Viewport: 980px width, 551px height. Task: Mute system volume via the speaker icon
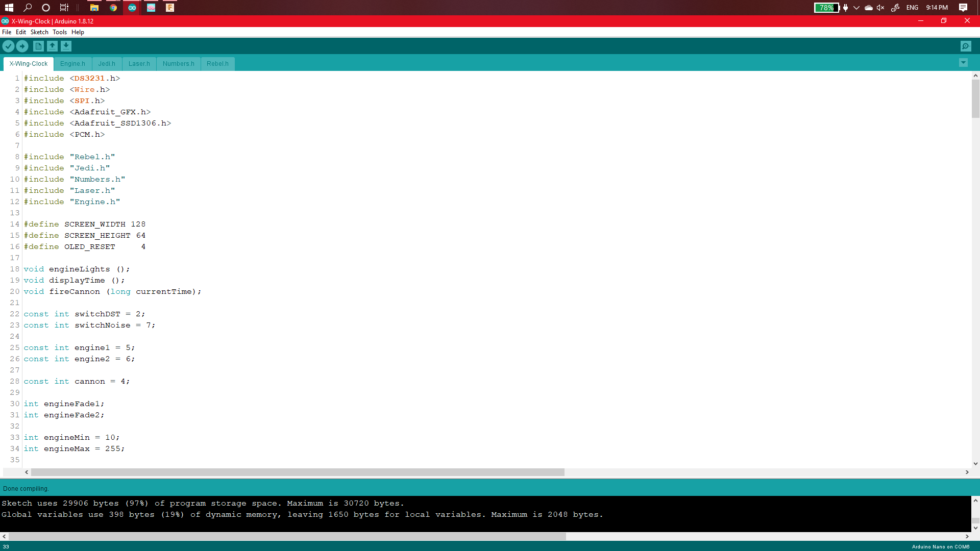[880, 8]
